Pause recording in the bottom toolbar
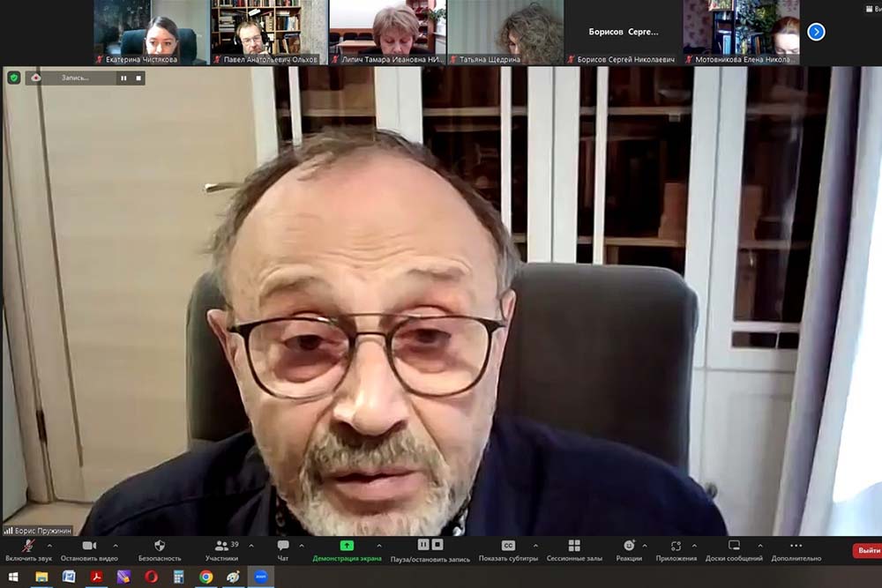Screen dimensions: 882x588 coord(423,546)
